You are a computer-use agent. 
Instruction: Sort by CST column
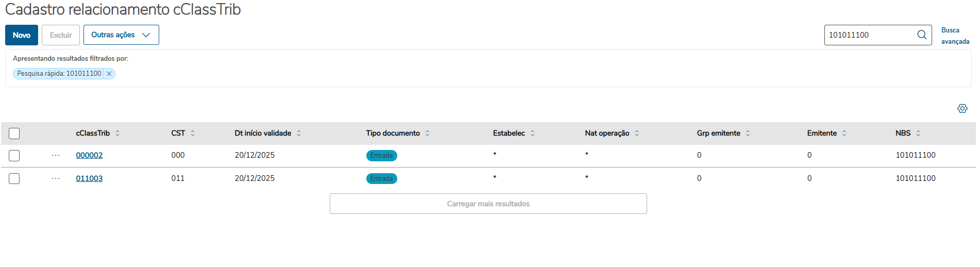pyautogui.click(x=193, y=133)
